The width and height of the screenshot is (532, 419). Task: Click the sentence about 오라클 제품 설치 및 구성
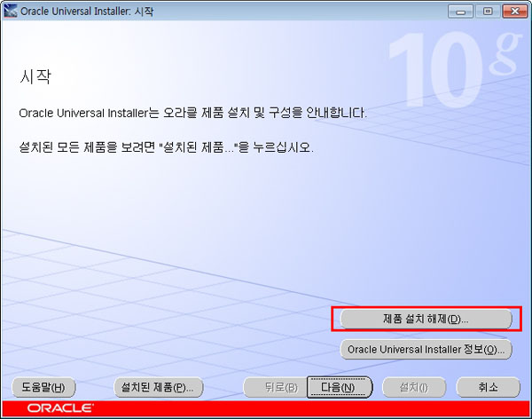coord(192,113)
